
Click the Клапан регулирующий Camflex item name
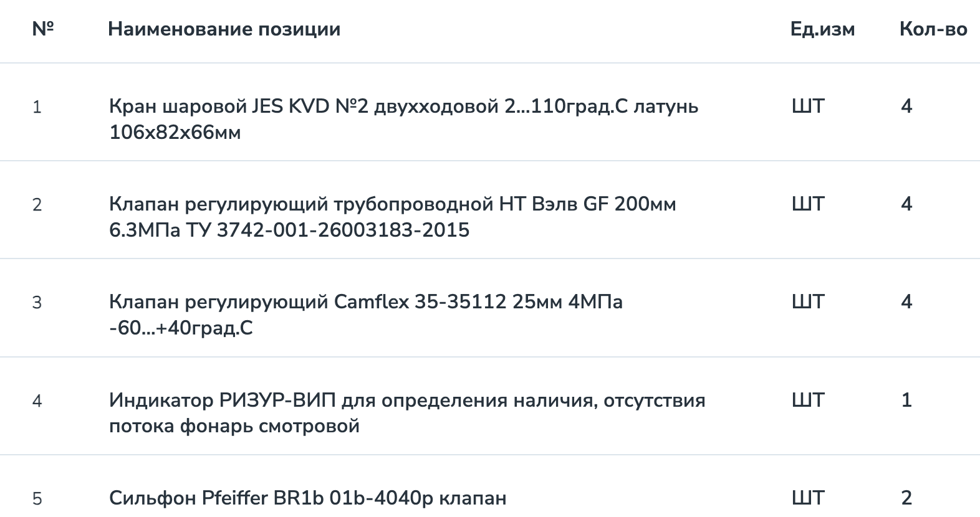tap(365, 315)
